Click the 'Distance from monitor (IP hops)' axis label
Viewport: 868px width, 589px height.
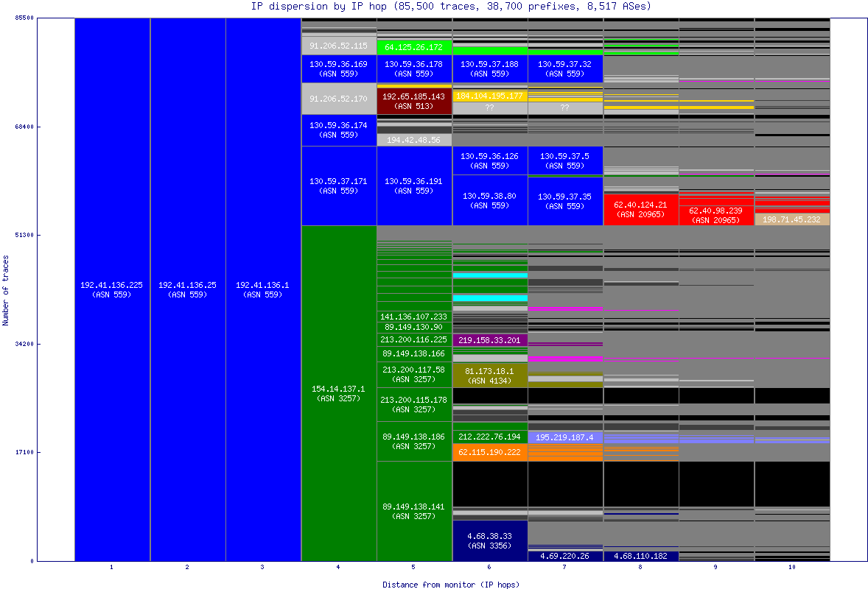[450, 585]
